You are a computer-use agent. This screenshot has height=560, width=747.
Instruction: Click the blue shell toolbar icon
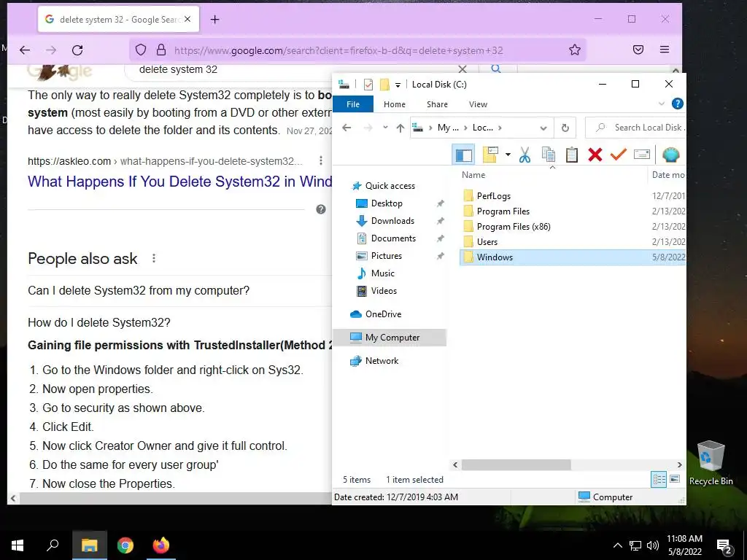[x=671, y=155]
